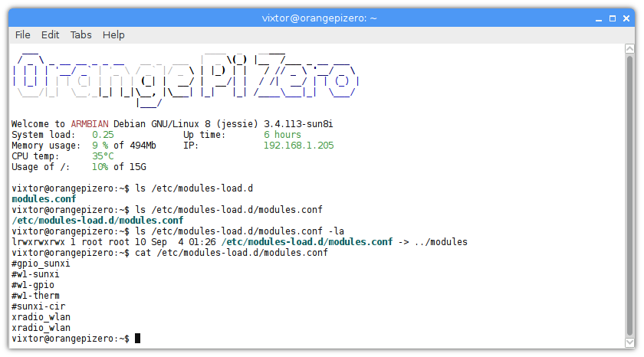
Task: Close the terminal window
Action: (x=628, y=18)
